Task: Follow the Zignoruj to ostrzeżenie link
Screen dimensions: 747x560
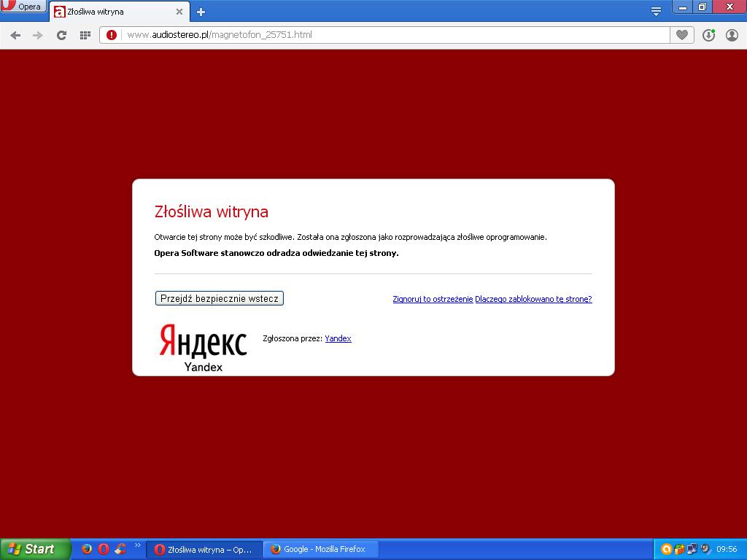Action: [x=433, y=299]
